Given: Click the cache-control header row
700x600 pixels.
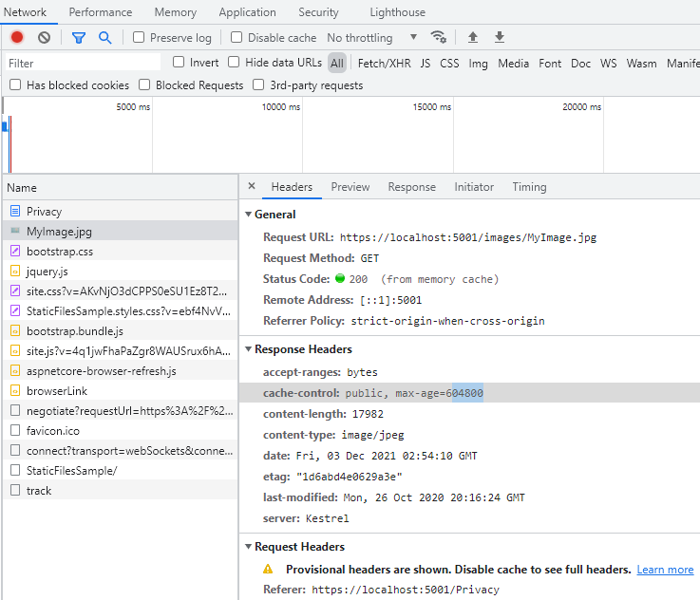Looking at the screenshot, I should coord(469,393).
